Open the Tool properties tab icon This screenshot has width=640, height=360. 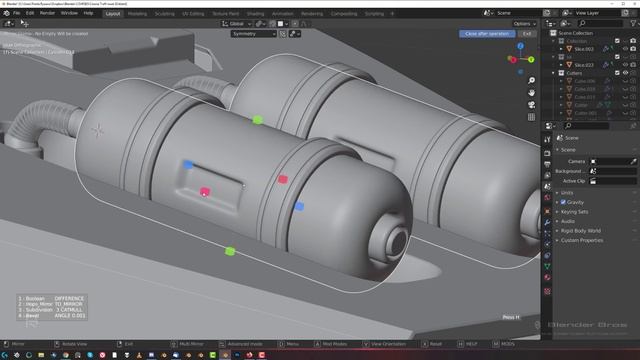point(547,140)
